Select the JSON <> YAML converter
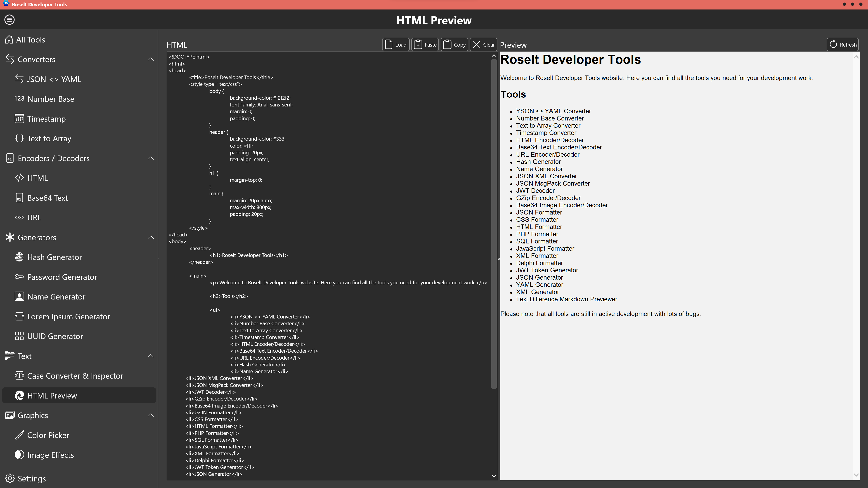 54,79
